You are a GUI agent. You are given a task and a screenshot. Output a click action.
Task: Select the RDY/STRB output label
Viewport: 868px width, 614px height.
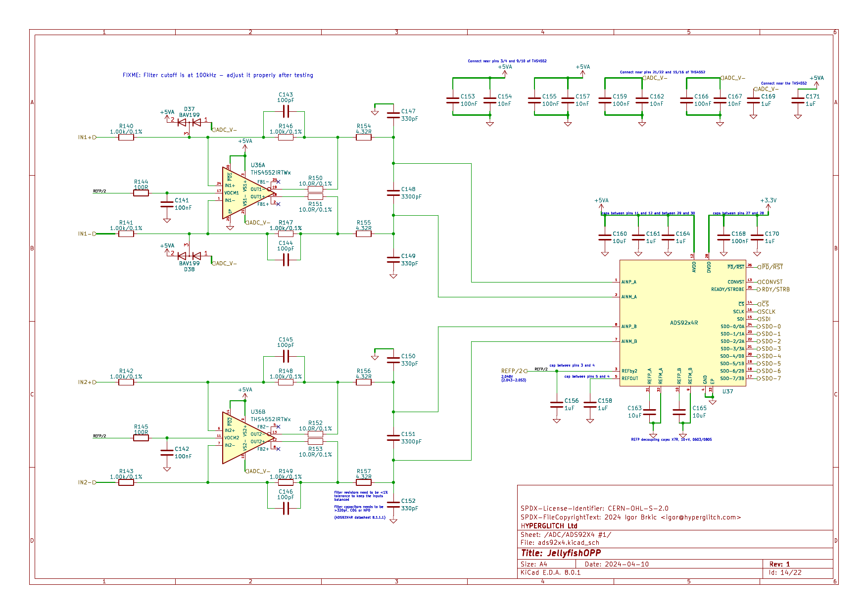click(x=775, y=289)
